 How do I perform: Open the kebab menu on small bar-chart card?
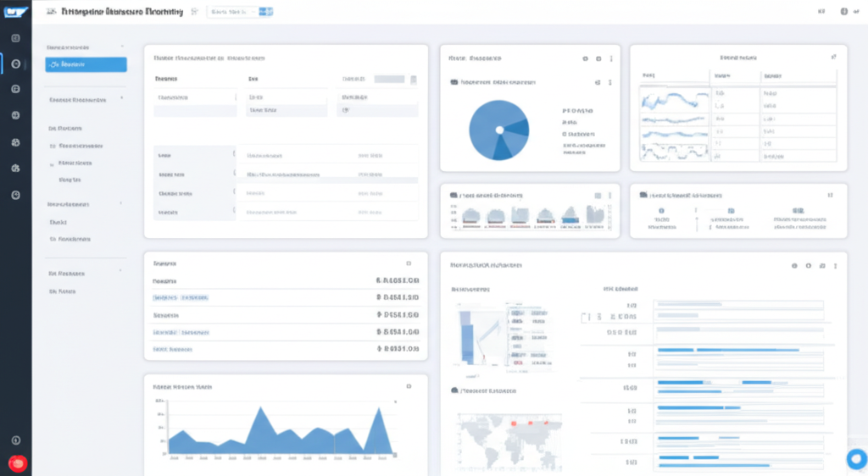pos(610,196)
